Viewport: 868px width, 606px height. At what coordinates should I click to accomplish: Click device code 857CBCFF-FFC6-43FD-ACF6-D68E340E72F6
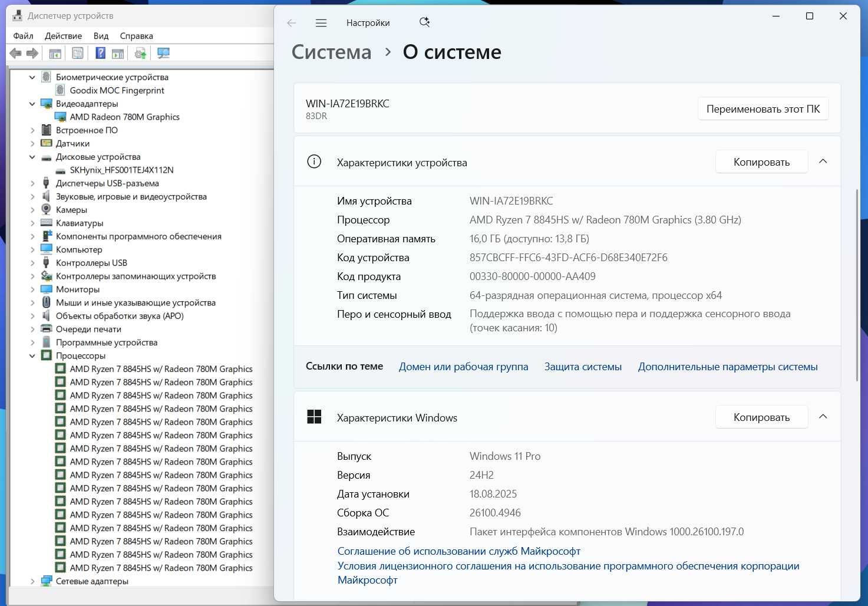tap(569, 258)
